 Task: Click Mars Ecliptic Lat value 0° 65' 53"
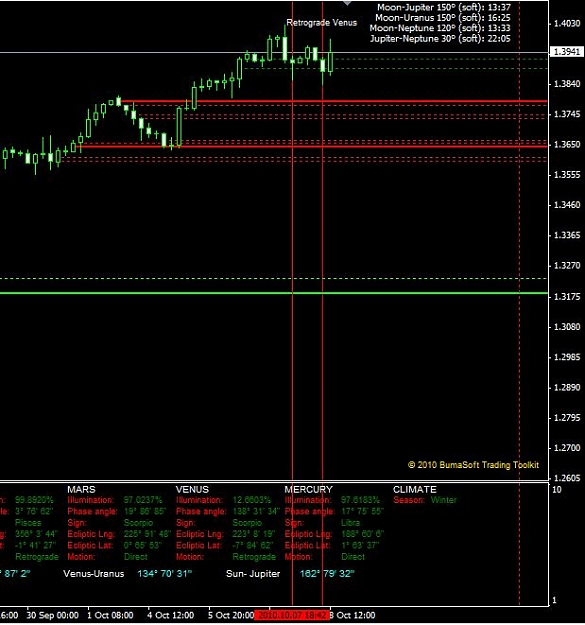pos(143,545)
